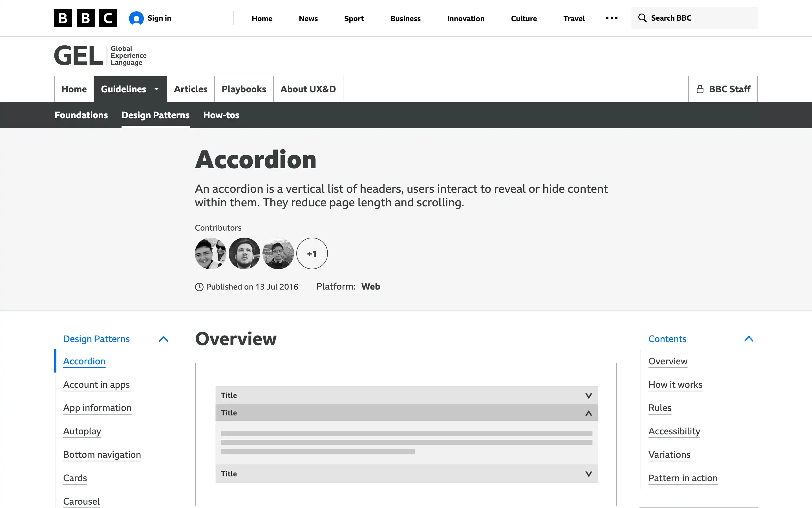Click the GEL Global Experience Language logo

coord(100,55)
